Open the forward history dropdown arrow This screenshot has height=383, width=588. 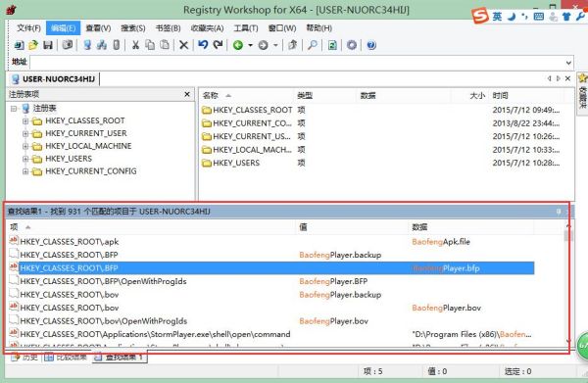(275, 45)
